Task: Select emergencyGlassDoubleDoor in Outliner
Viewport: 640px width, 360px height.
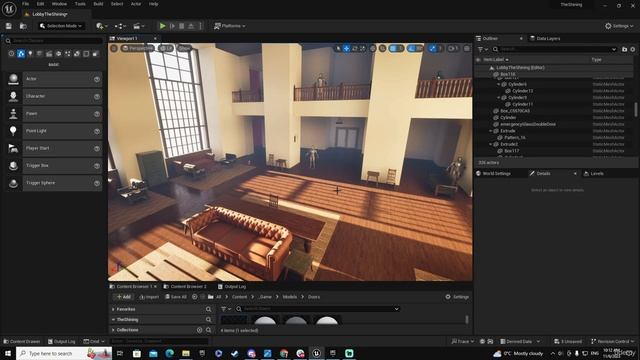Action: click(528, 124)
